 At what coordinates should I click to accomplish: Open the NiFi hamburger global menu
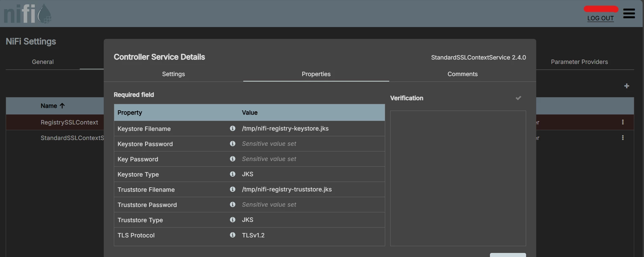tap(629, 14)
